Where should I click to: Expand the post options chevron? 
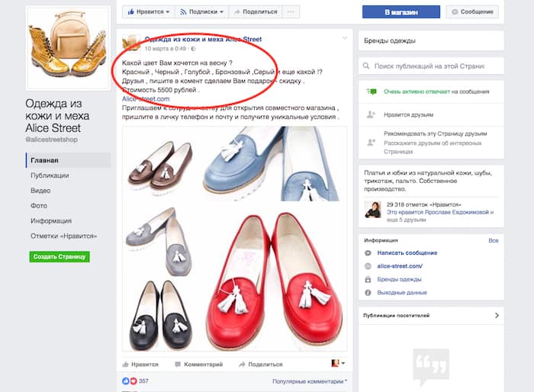[x=344, y=38]
